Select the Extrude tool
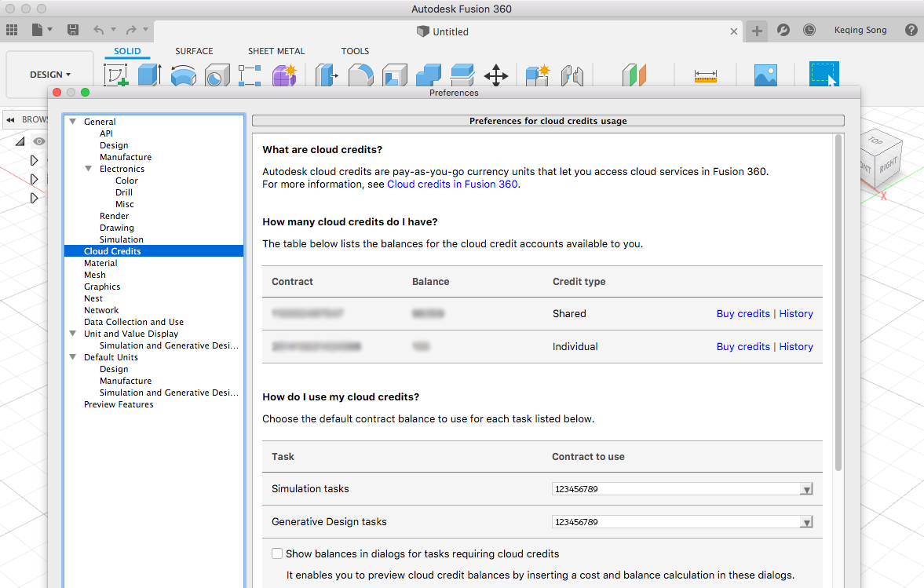Image resolution: width=924 pixels, height=588 pixels. [150, 75]
